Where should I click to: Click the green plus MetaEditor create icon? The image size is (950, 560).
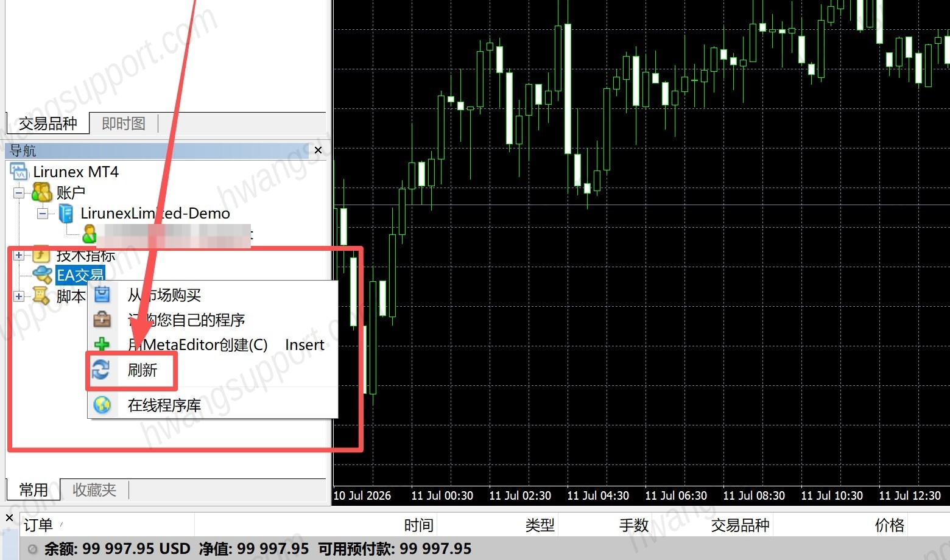(x=102, y=345)
